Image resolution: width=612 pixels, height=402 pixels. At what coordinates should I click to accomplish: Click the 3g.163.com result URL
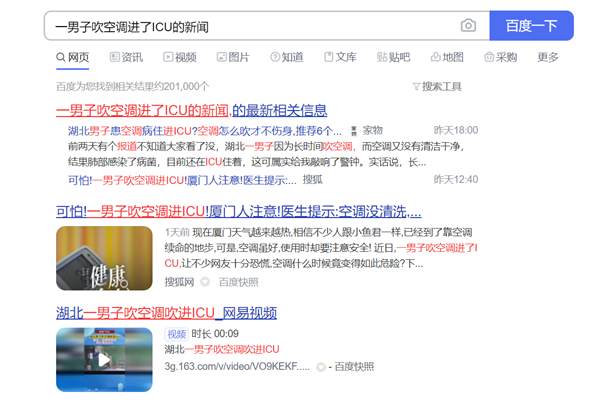pyautogui.click(x=237, y=366)
